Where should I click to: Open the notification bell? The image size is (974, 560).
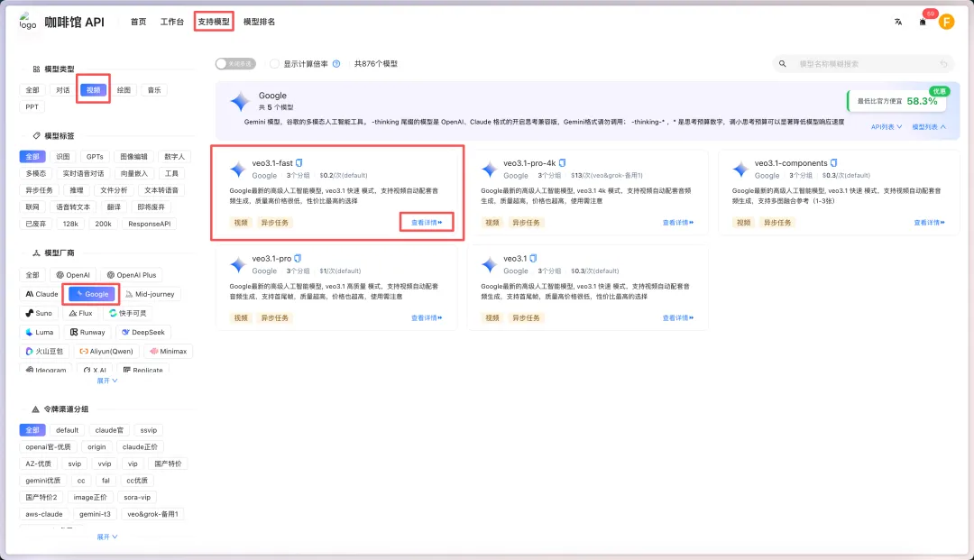click(x=923, y=22)
